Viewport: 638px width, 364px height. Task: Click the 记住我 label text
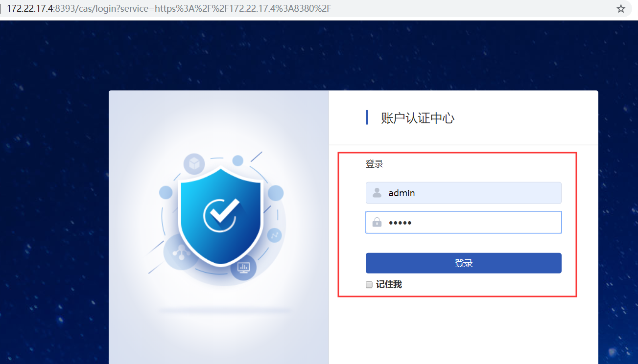(x=389, y=284)
